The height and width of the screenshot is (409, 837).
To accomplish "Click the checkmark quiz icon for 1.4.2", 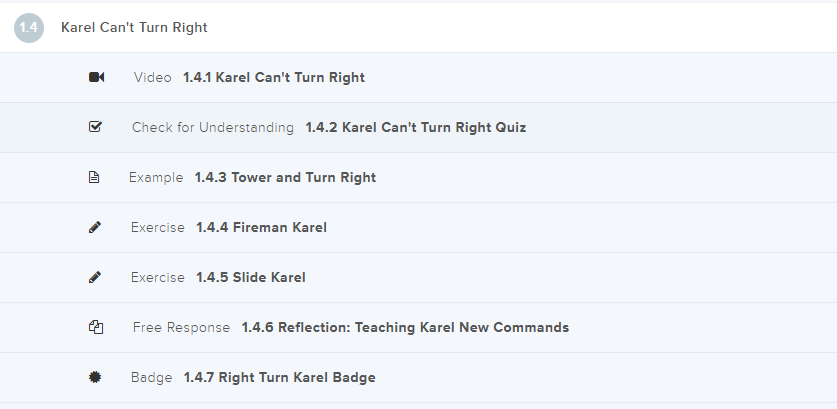I will (96, 128).
